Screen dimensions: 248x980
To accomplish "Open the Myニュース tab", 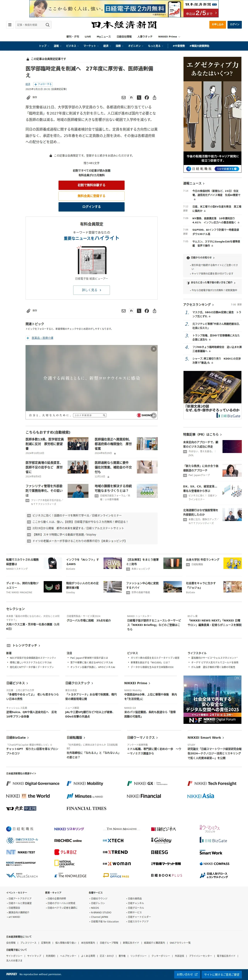I will [104, 37].
